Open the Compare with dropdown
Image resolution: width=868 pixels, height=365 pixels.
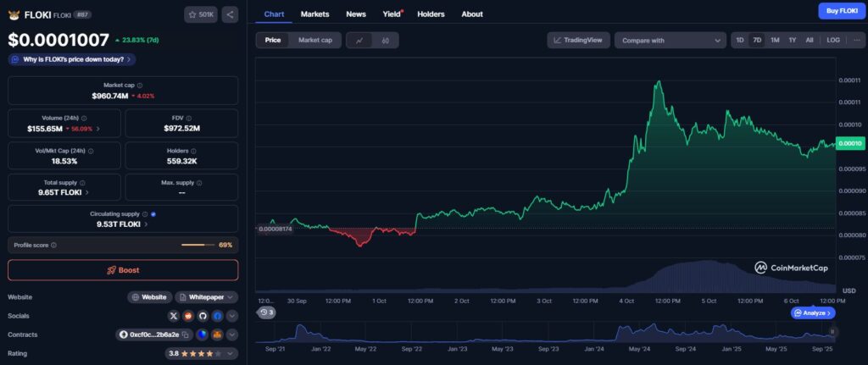click(670, 40)
